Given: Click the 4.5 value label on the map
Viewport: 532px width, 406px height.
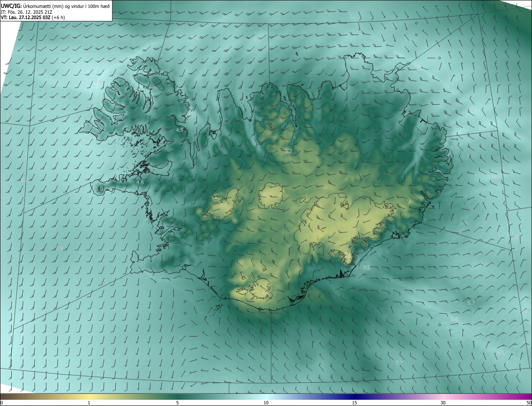Looking at the screenshot, I should click(x=180, y=130).
